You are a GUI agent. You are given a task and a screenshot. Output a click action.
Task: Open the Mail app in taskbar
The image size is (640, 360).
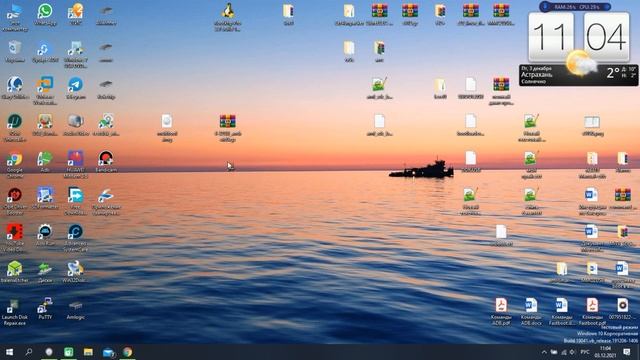(108, 352)
